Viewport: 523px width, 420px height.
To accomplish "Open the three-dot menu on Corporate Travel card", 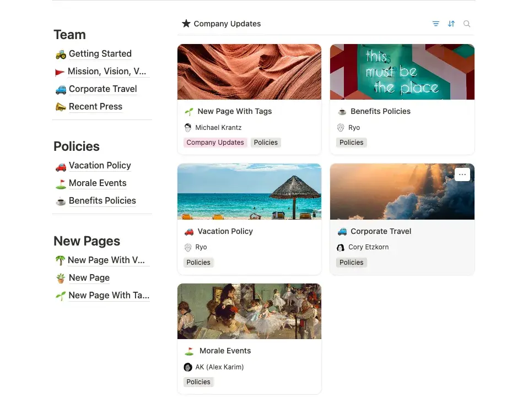I will pos(462,174).
